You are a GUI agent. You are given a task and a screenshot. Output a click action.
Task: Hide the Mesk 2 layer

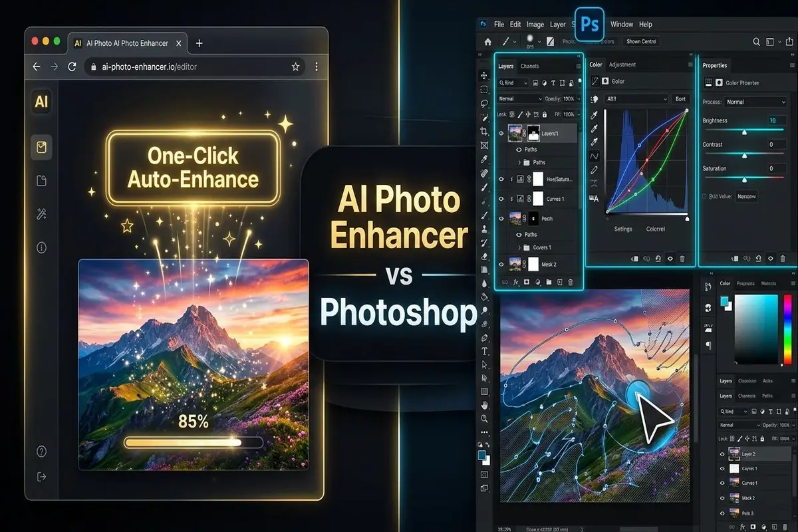501,264
